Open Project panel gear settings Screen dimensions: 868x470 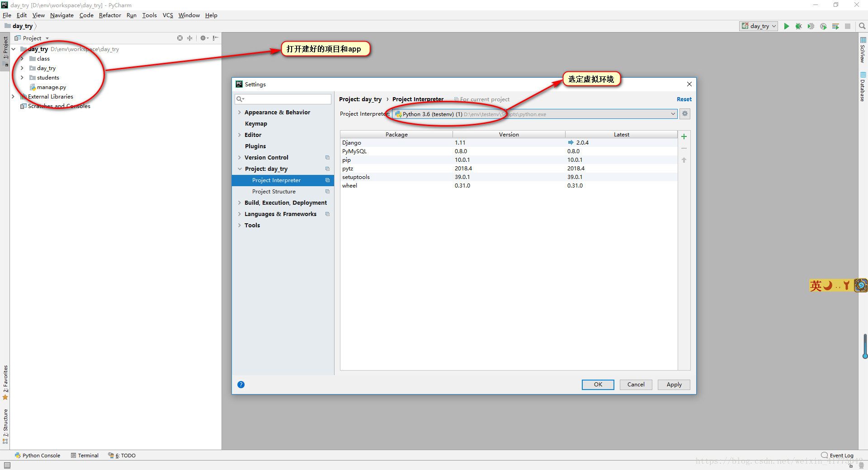coord(204,38)
